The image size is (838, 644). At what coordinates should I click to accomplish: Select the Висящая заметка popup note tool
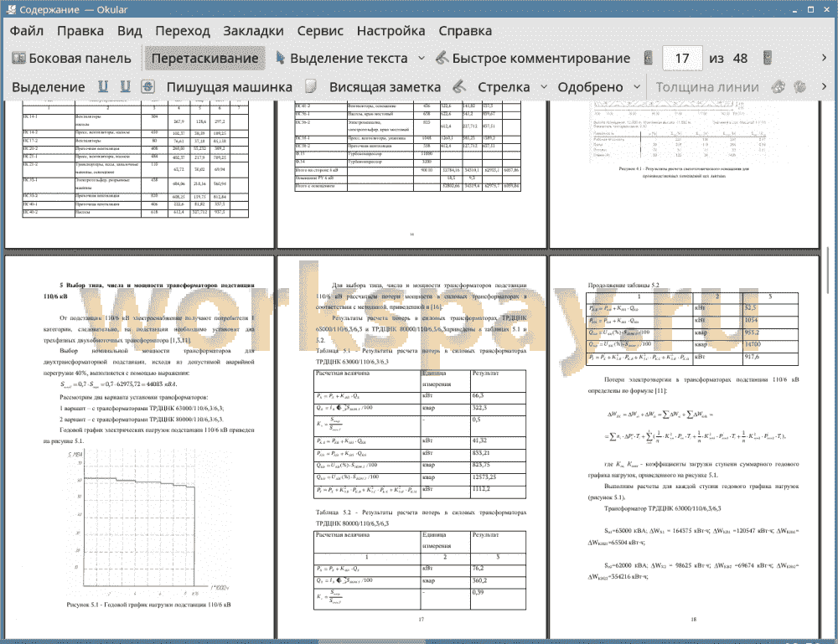385,87
